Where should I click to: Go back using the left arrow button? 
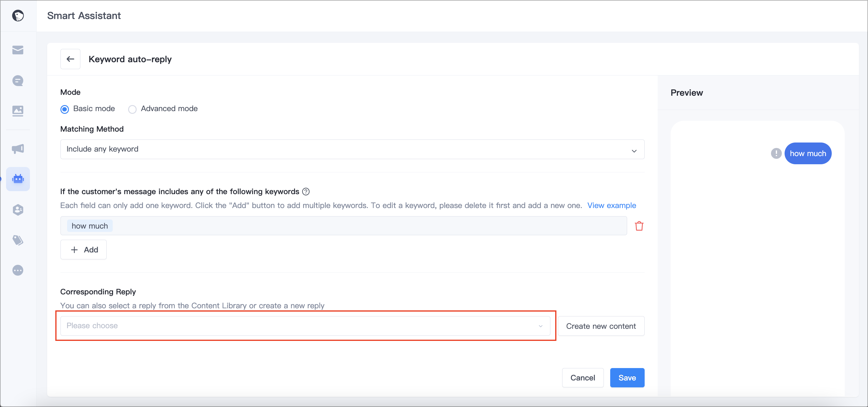70,59
